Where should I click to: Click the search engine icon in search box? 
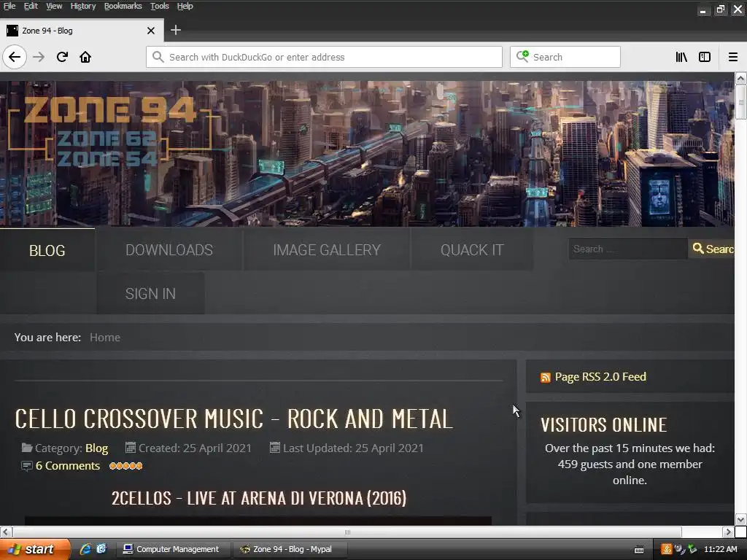(x=522, y=57)
